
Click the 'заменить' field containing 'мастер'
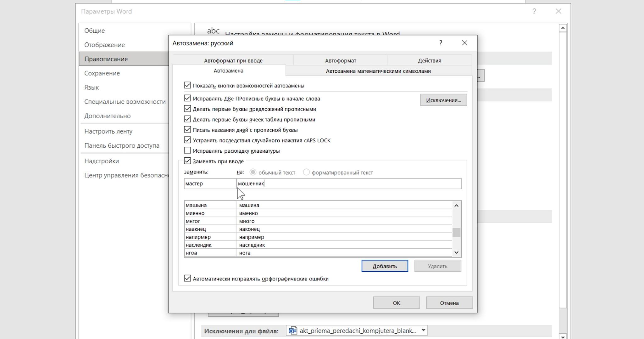point(210,184)
